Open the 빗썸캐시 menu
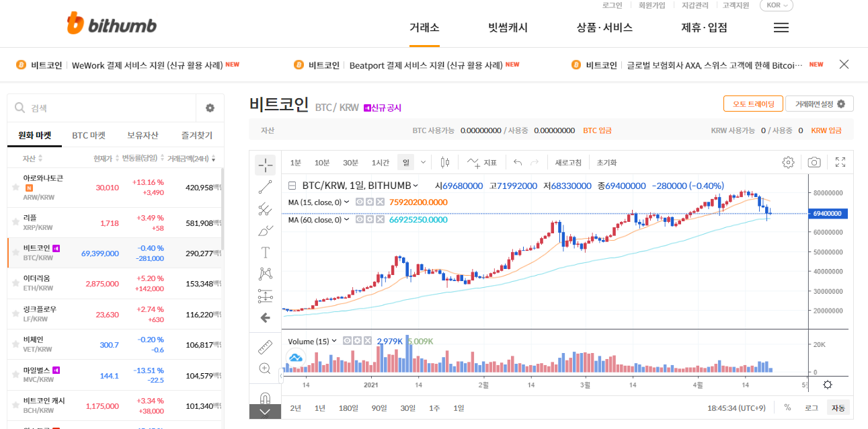 508,28
